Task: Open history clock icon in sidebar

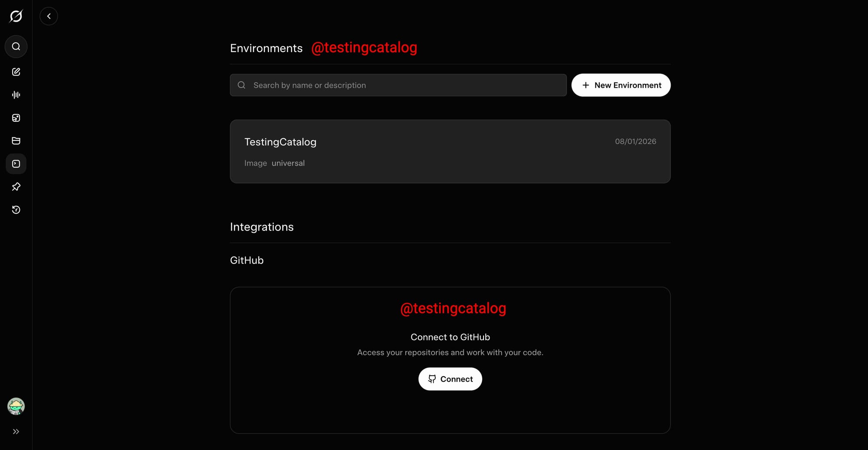Action: [16, 210]
